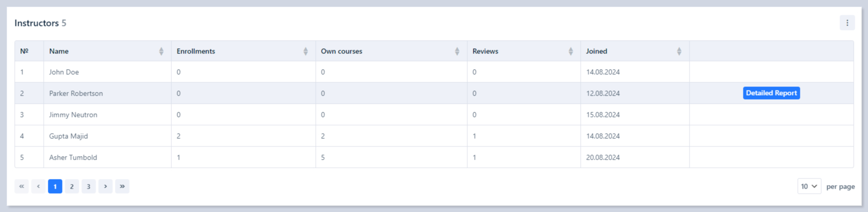Screen dimensions: 868x212
Task: Sort by Enrollments using its sort arrows
Action: [x=305, y=51]
